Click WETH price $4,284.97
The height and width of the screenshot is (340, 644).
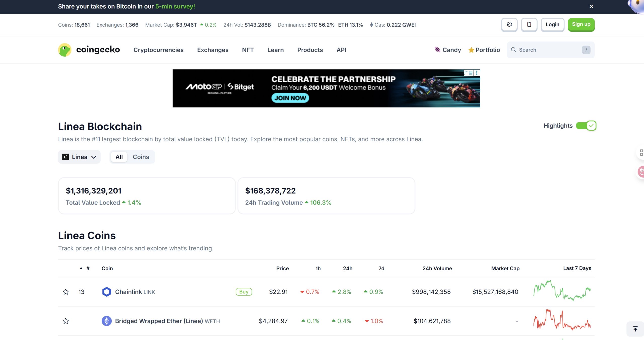[273, 321]
